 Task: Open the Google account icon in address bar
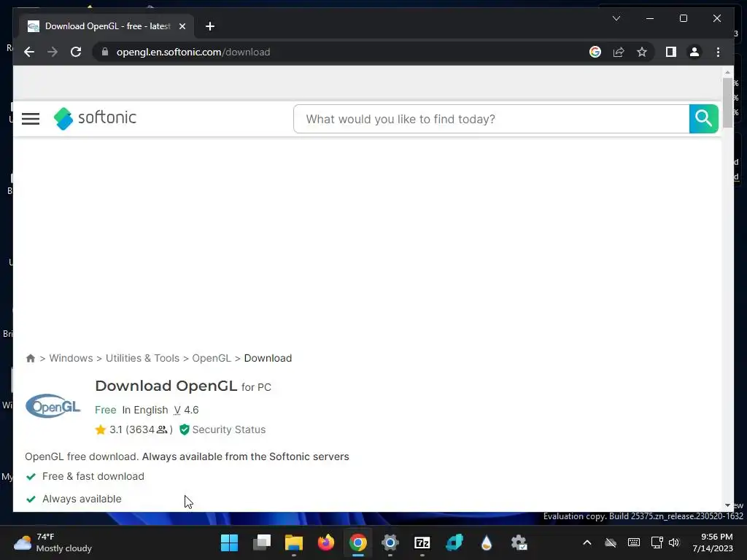click(x=595, y=52)
